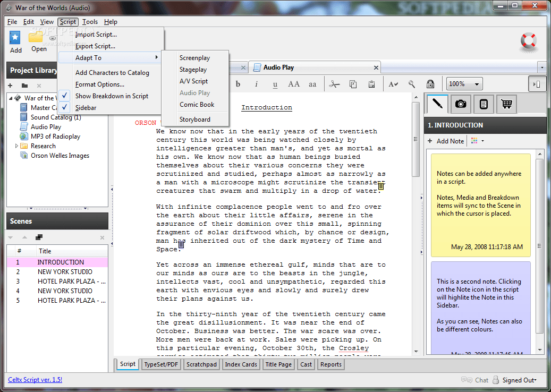This screenshot has width=551, height=392.
Task: Click the Add project star icon
Action: pos(15,38)
